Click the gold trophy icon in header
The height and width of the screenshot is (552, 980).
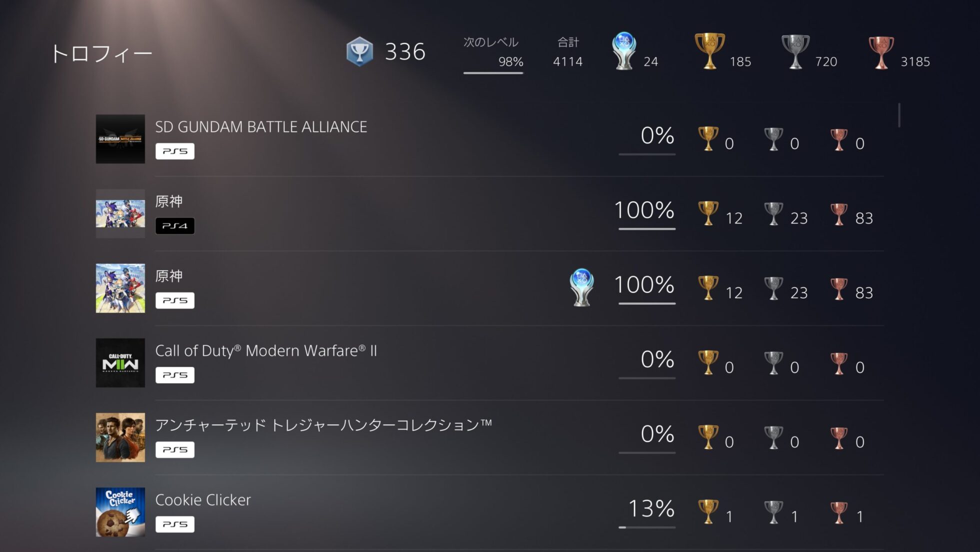pos(709,51)
